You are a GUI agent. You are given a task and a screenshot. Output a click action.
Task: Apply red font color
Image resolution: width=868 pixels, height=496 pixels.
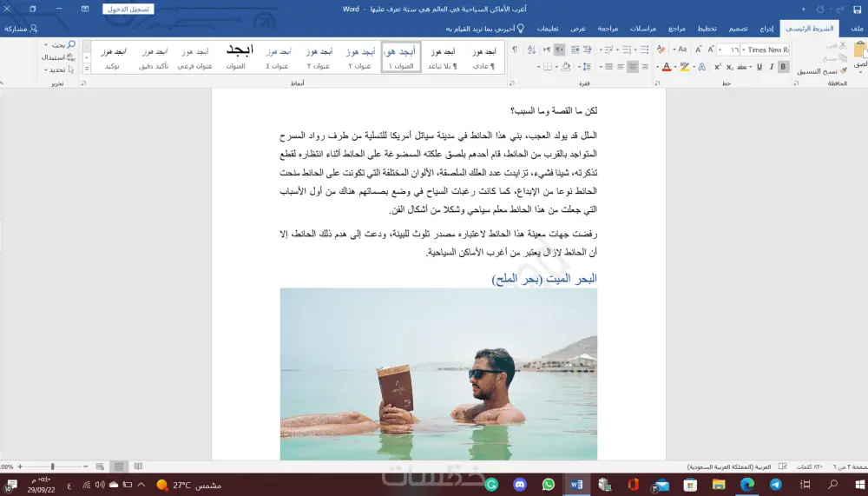click(x=667, y=67)
